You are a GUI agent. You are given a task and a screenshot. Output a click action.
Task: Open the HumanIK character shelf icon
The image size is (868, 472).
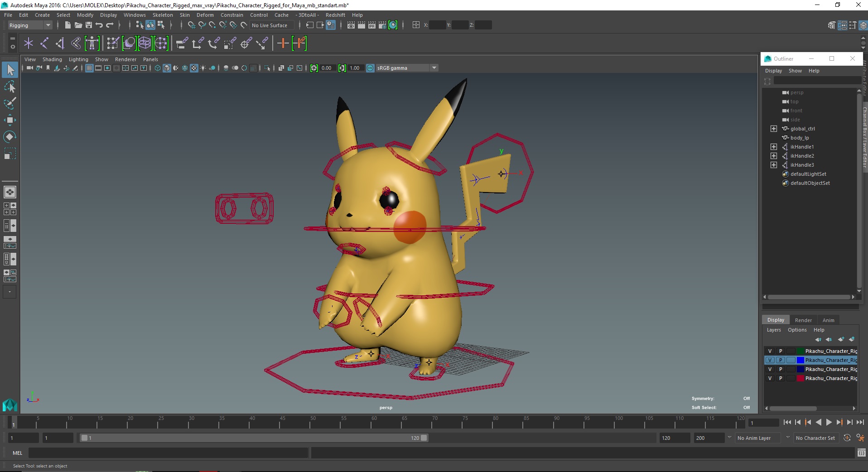tap(92, 43)
